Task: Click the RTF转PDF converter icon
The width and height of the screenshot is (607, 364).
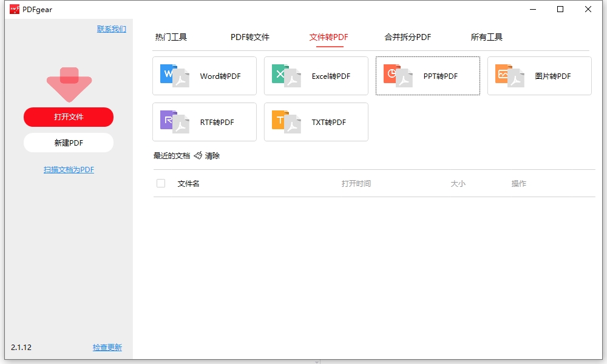Action: (x=175, y=122)
